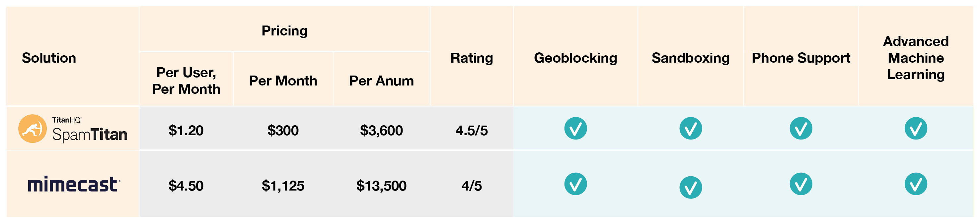
Task: Click the mimecast logo
Action: click(x=74, y=184)
